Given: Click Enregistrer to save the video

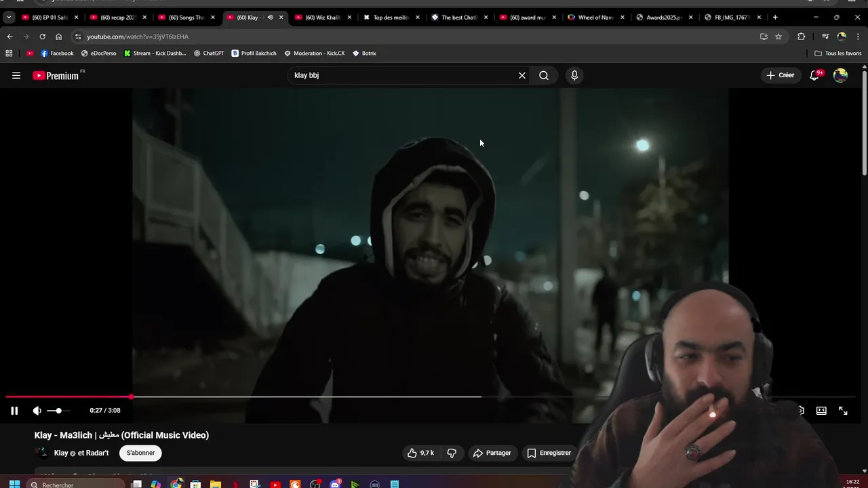Looking at the screenshot, I should pyautogui.click(x=549, y=453).
